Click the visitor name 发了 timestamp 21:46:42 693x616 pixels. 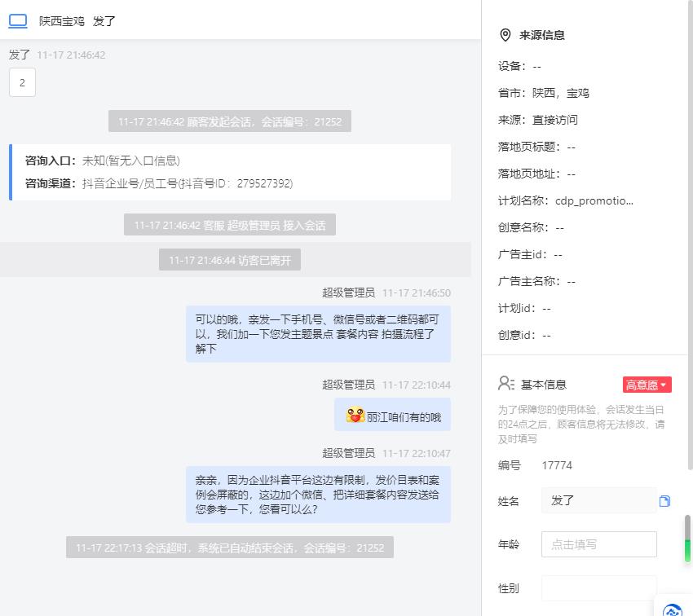pyautogui.click(x=57, y=55)
